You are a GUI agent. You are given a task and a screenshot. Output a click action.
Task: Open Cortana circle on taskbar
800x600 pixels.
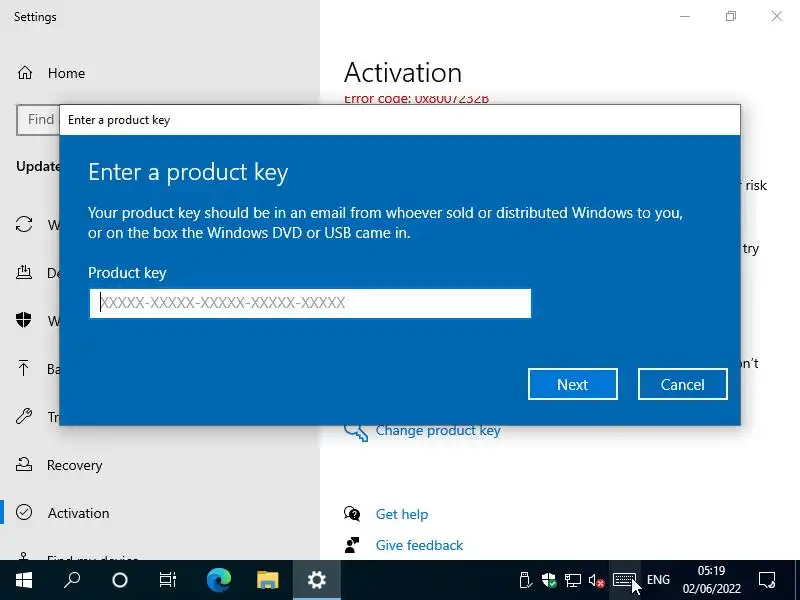120,580
